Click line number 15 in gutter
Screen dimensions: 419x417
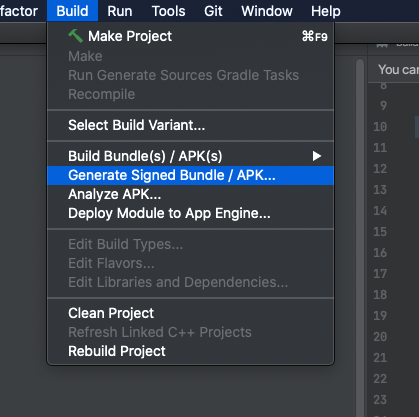tap(380, 232)
